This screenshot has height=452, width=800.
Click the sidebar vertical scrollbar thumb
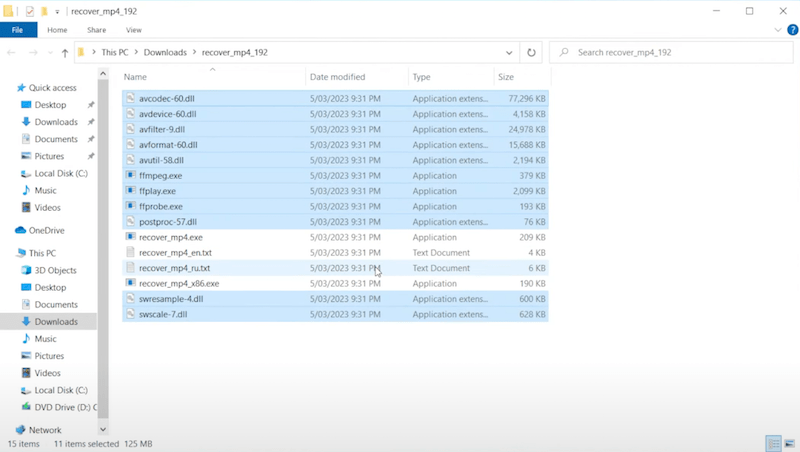(103, 249)
